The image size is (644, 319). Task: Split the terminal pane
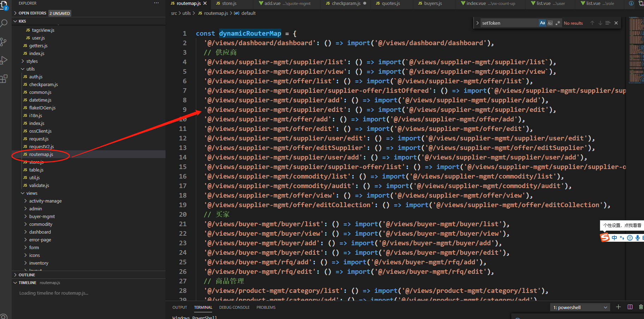pyautogui.click(x=630, y=307)
